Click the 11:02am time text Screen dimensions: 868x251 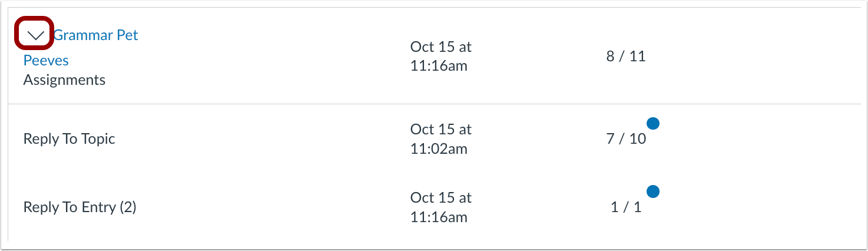tap(439, 149)
